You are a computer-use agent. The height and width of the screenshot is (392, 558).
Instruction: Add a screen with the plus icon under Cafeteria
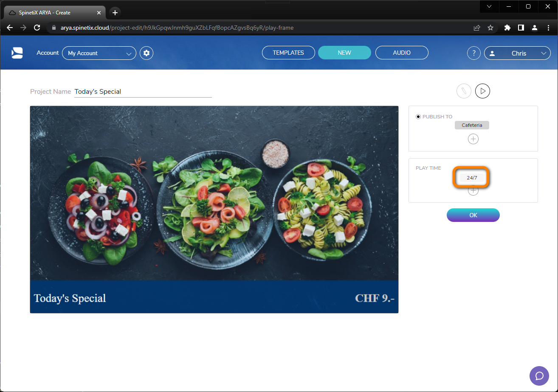473,139
